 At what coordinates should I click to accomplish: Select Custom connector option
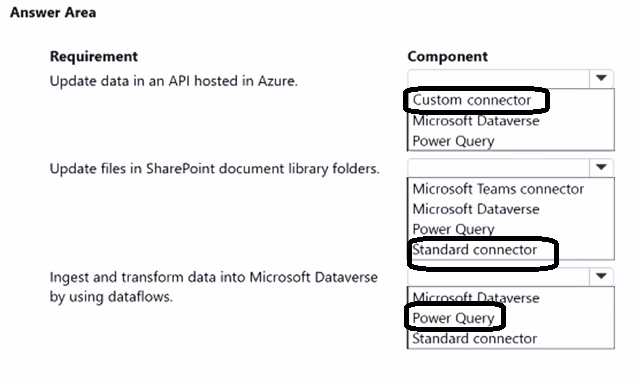tap(472, 100)
